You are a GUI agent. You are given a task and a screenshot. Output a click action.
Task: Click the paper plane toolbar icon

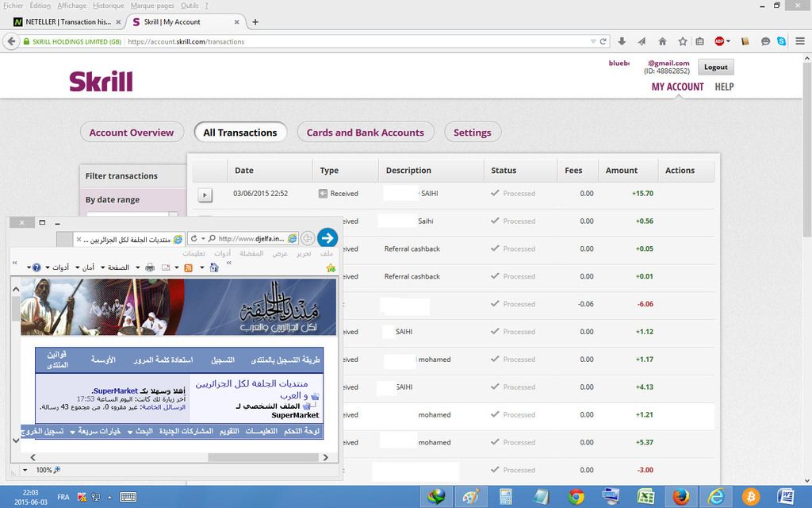[642, 41]
